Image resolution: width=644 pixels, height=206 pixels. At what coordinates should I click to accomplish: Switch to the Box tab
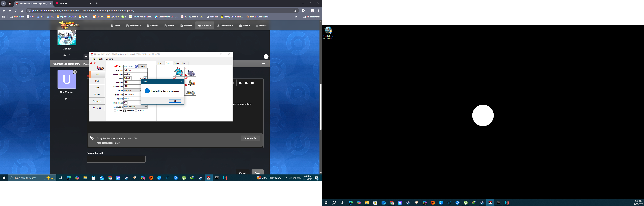[x=159, y=64]
